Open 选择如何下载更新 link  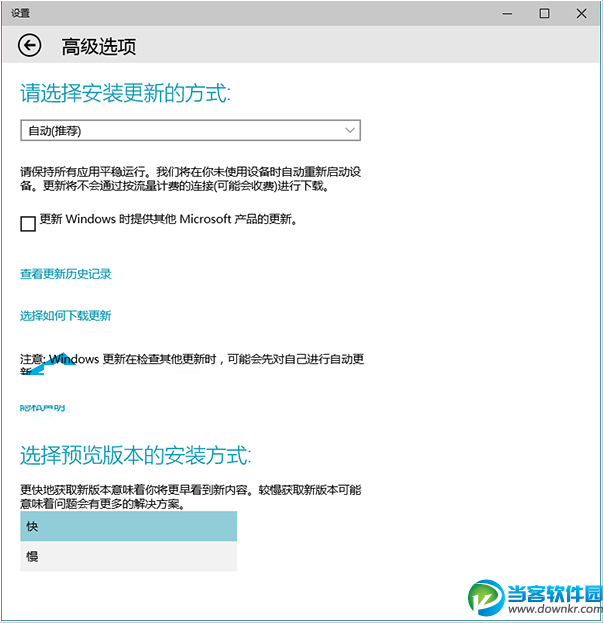click(66, 316)
